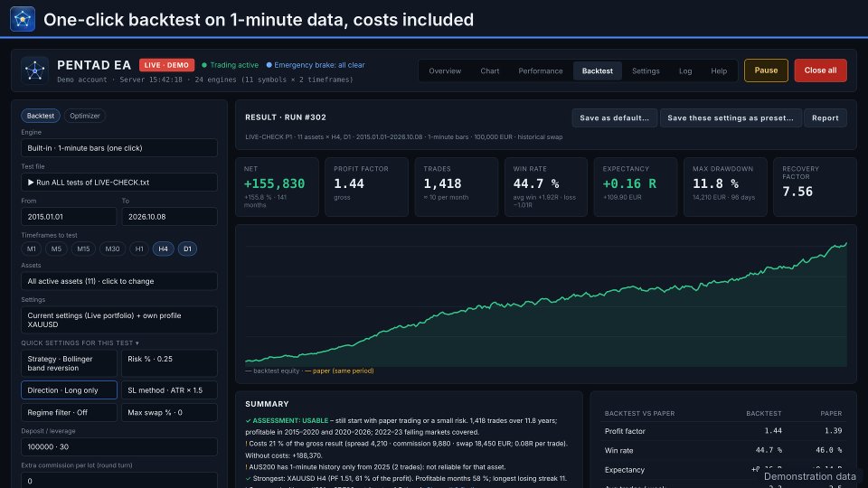
Task: Click the red Close all button
Action: coord(820,70)
